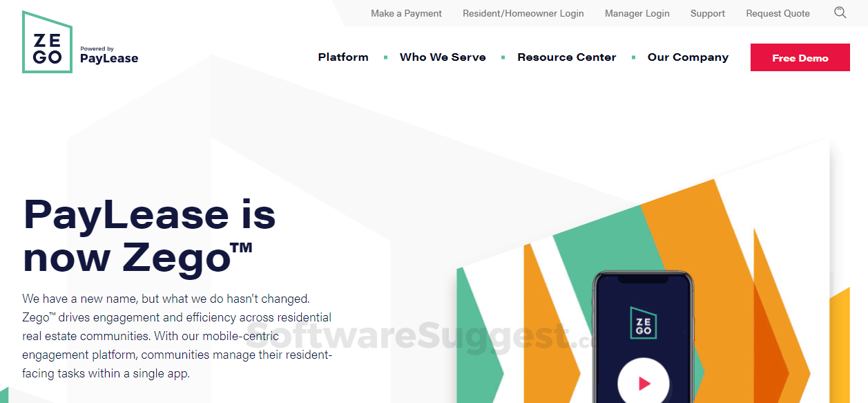Click Request Quote in the top bar
868x403 pixels.
click(778, 13)
